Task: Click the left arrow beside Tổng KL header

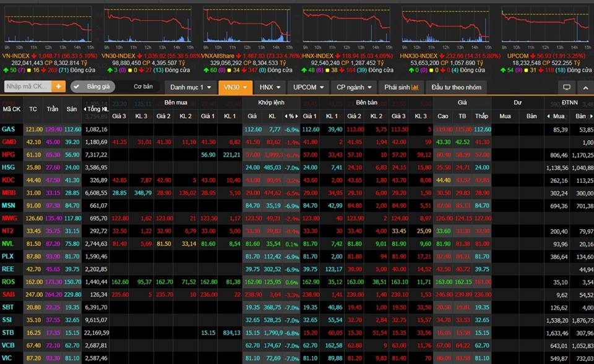Action: point(85,109)
